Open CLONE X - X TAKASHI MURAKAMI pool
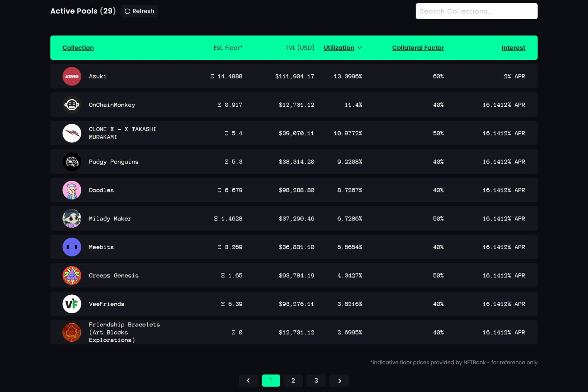The image size is (588, 392). tap(123, 133)
